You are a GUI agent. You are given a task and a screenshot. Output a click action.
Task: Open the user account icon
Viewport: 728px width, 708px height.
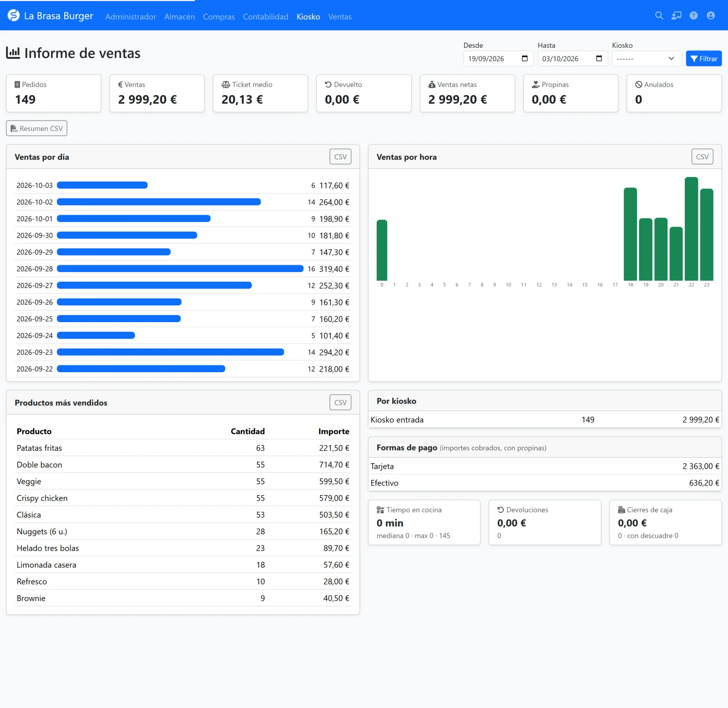(x=711, y=15)
